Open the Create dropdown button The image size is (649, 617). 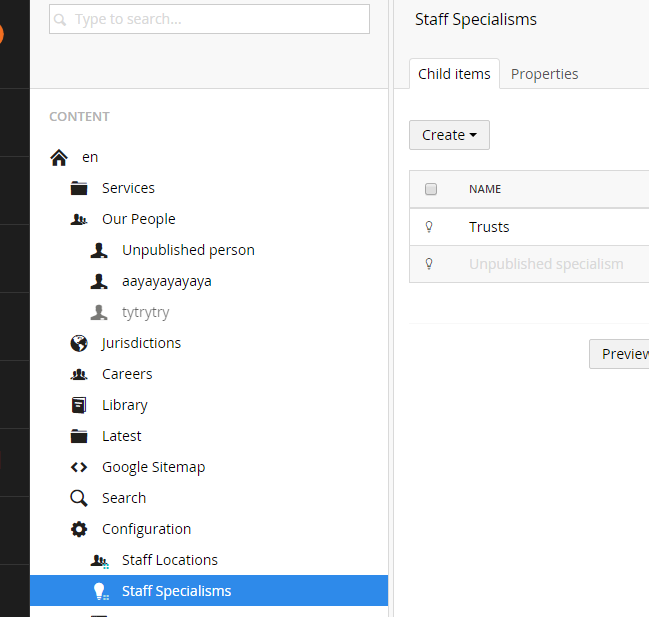pyautogui.click(x=449, y=135)
